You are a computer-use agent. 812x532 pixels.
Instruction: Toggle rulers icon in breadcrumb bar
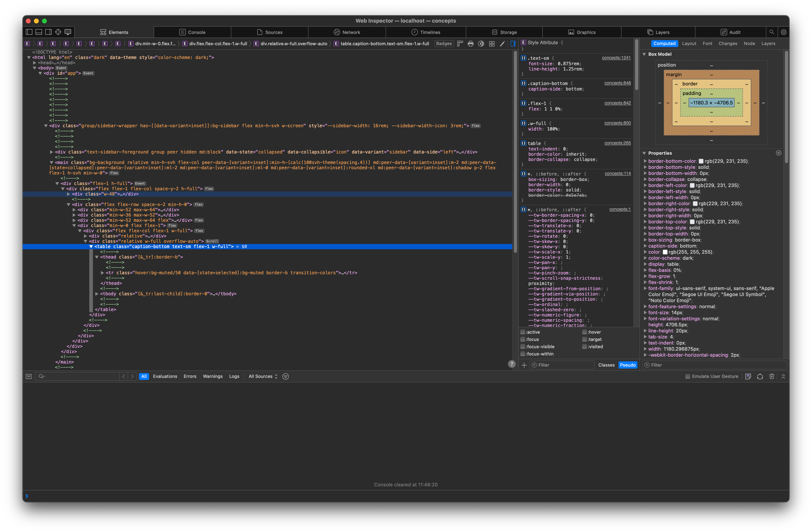point(460,44)
